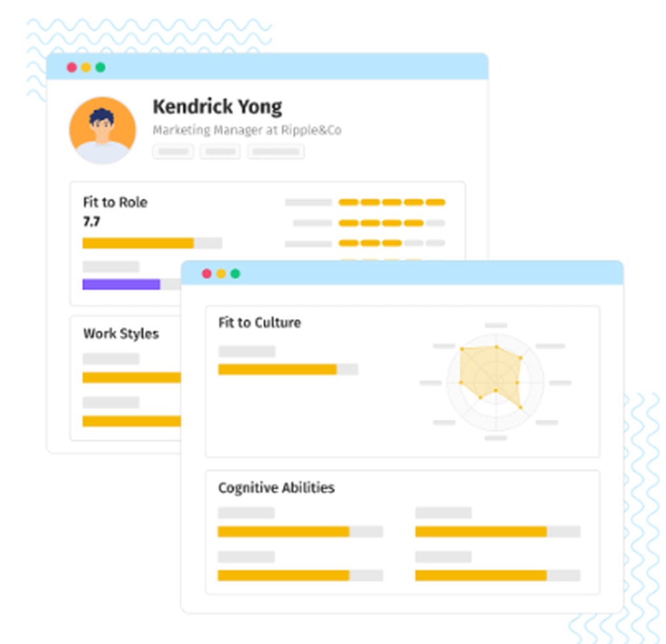This screenshot has width=666, height=644.
Task: Click the Work Styles heading
Action: (121, 334)
